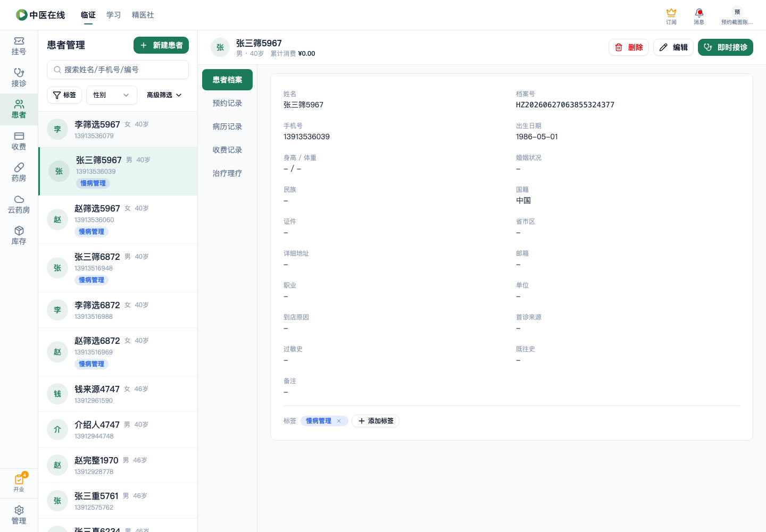Open the 药房 pharmacy sidebar icon

point(19,173)
